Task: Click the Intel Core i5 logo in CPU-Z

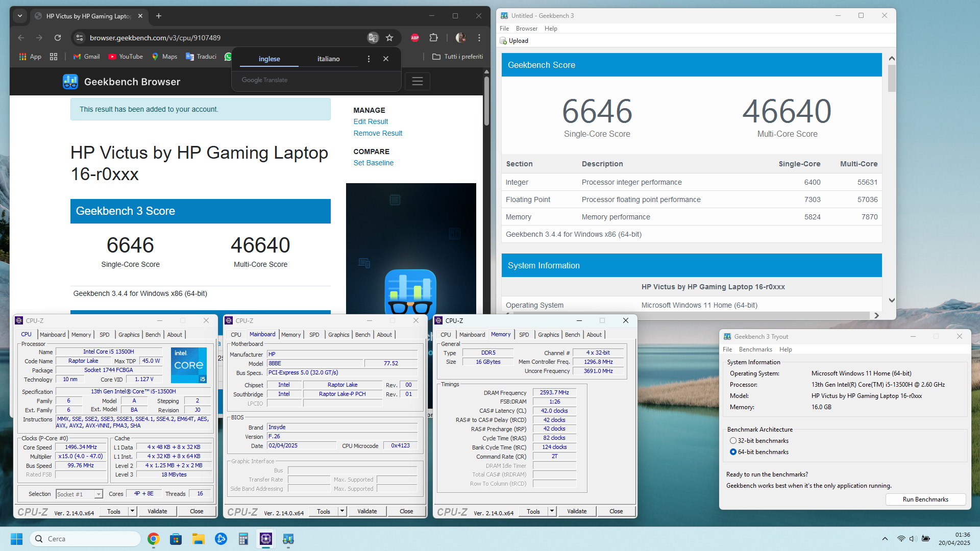Action: (x=189, y=365)
